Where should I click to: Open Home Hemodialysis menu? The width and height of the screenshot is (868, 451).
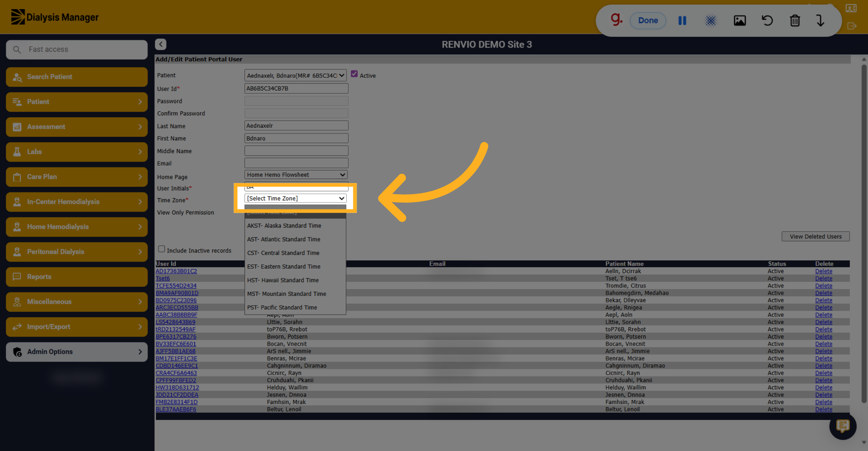(77, 227)
